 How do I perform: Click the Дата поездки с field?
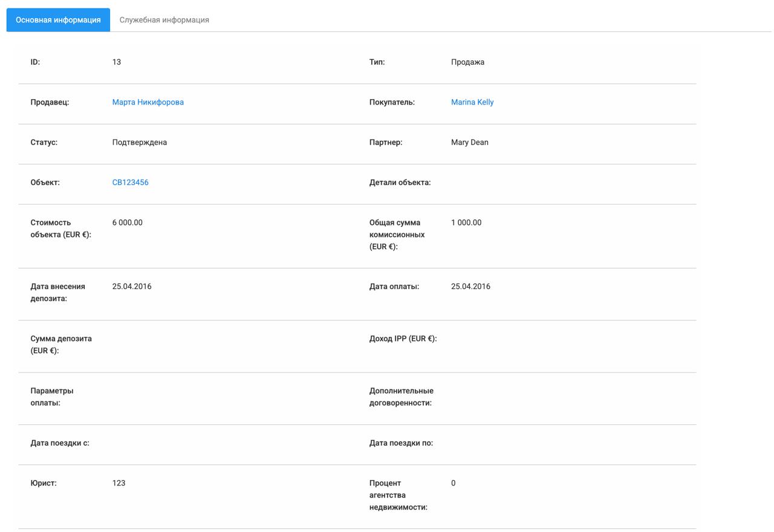click(151, 443)
